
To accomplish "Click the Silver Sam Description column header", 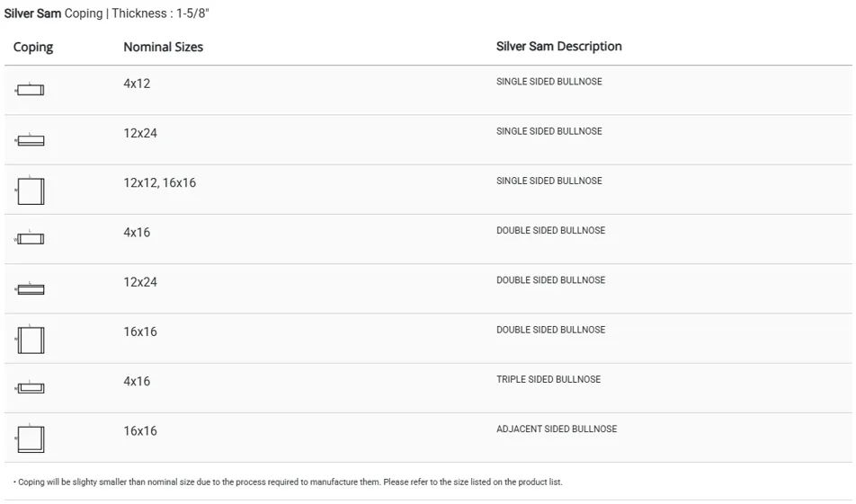I will pyautogui.click(x=558, y=46).
